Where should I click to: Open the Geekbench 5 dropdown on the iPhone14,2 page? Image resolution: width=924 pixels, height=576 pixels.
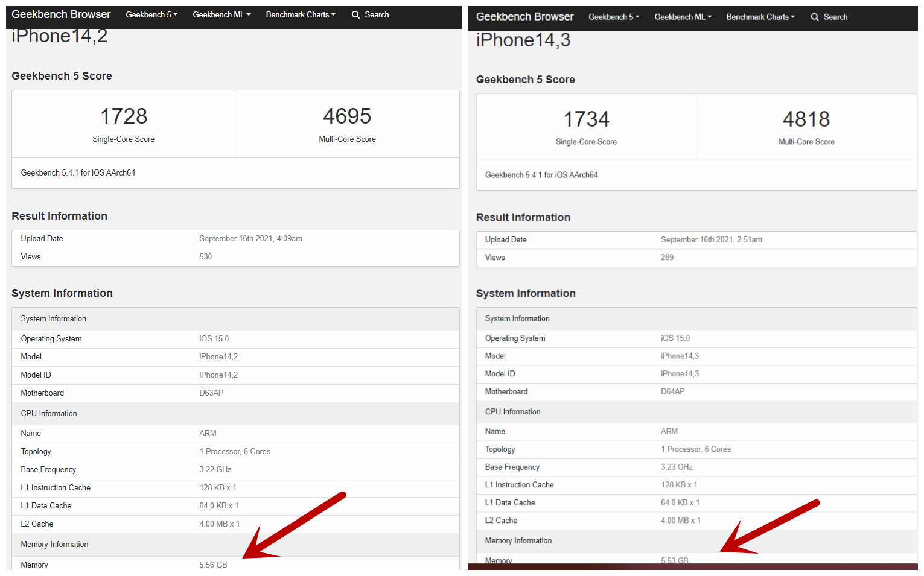[151, 14]
